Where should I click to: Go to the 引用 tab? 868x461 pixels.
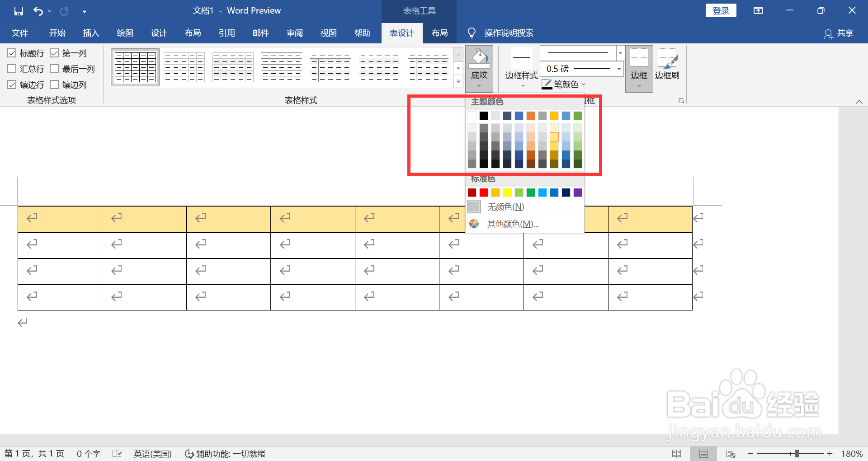[x=226, y=33]
